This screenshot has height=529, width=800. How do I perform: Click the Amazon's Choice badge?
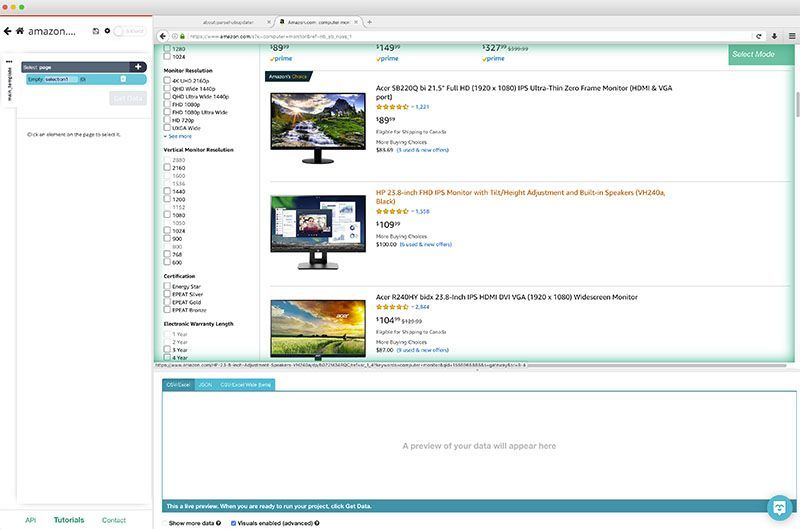[x=288, y=77]
